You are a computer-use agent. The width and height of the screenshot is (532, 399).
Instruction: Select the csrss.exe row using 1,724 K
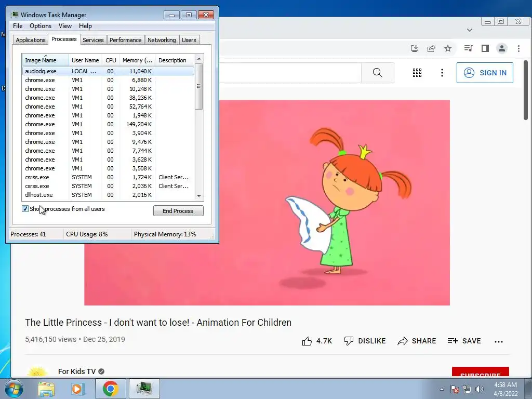108,177
